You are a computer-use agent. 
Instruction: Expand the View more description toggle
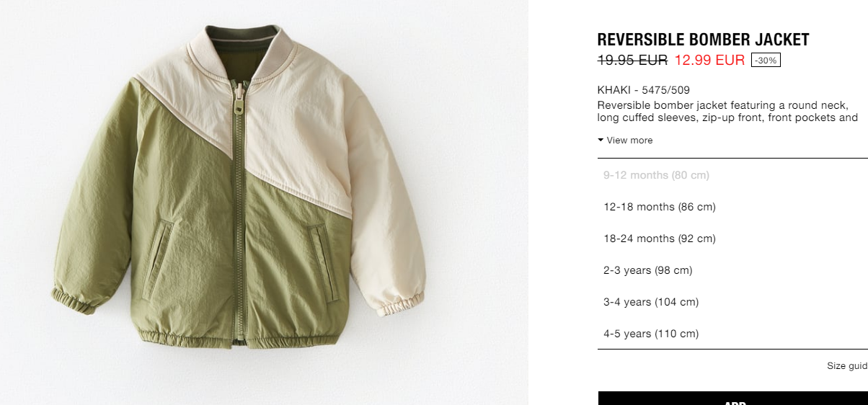[625, 141]
